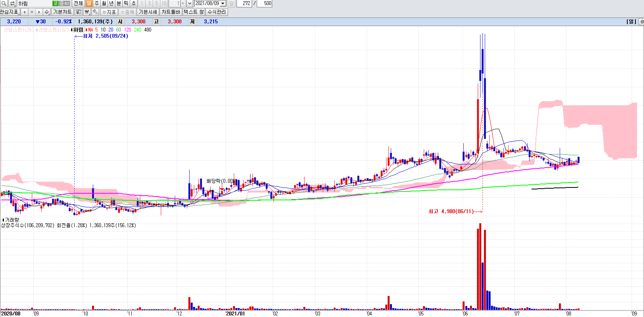Click the ₩ currency icon
The width and height of the screenshot is (644, 317).
click(x=87, y=12)
